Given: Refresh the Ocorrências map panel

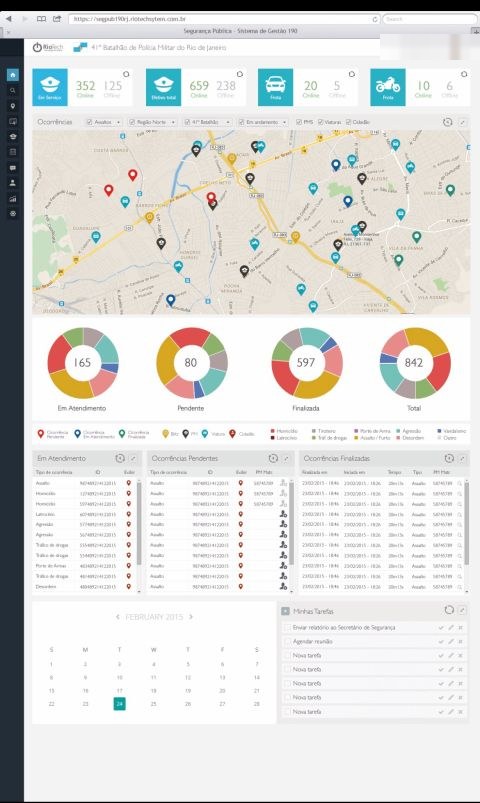Looking at the screenshot, I should pos(447,122).
